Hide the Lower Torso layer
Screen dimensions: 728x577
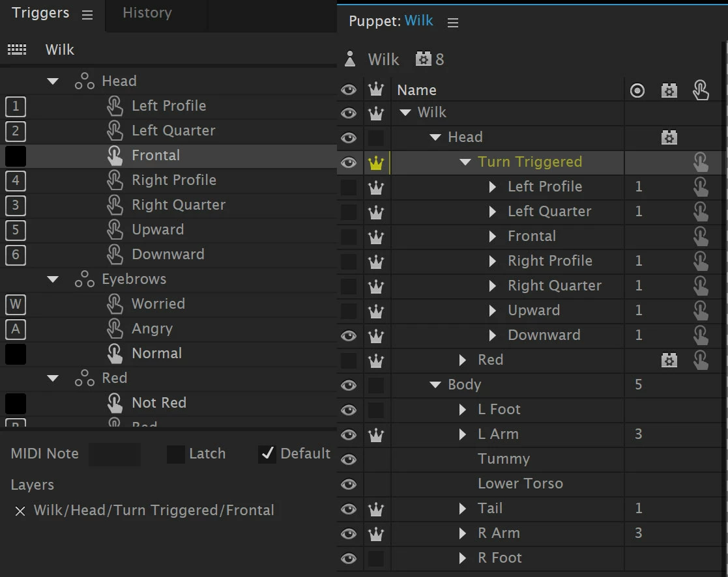(x=349, y=485)
